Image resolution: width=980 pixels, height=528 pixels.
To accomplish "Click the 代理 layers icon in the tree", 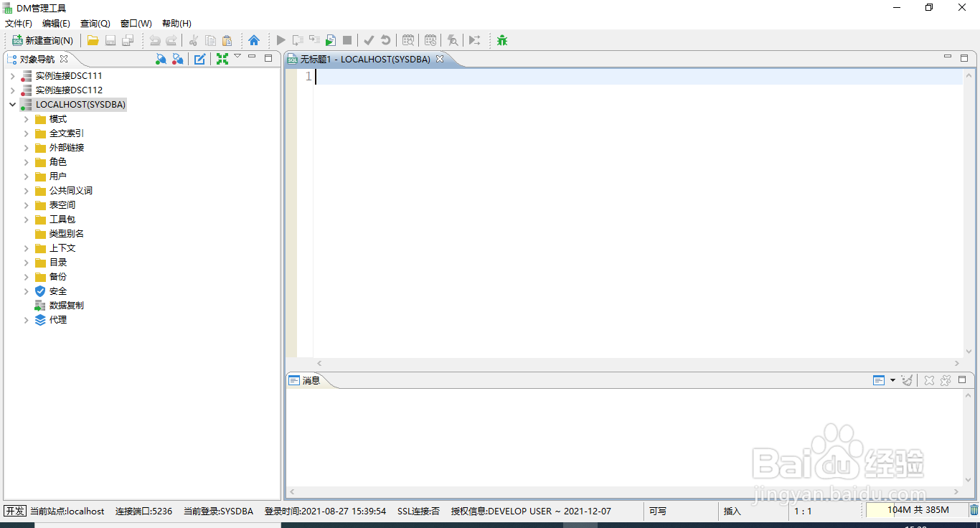I will pos(40,319).
